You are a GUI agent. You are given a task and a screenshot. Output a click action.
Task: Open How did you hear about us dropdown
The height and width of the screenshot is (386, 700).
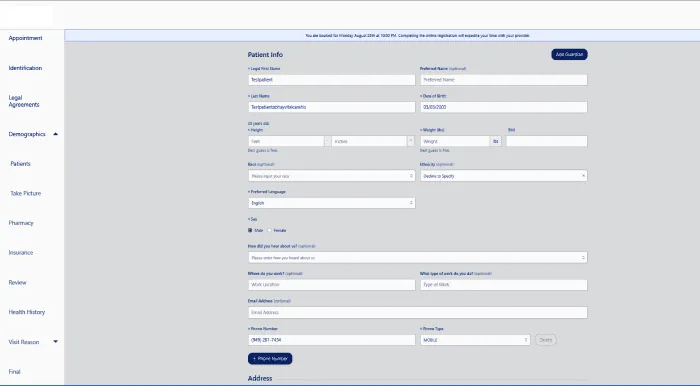pyautogui.click(x=417, y=257)
